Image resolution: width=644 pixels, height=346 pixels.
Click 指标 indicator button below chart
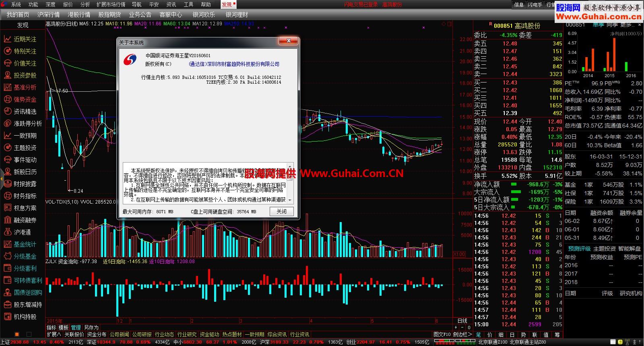(51, 327)
